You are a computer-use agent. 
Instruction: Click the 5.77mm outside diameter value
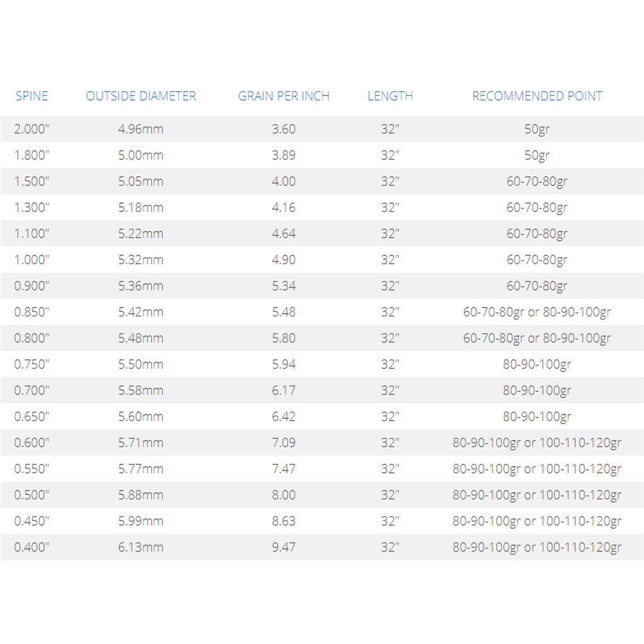click(x=141, y=469)
